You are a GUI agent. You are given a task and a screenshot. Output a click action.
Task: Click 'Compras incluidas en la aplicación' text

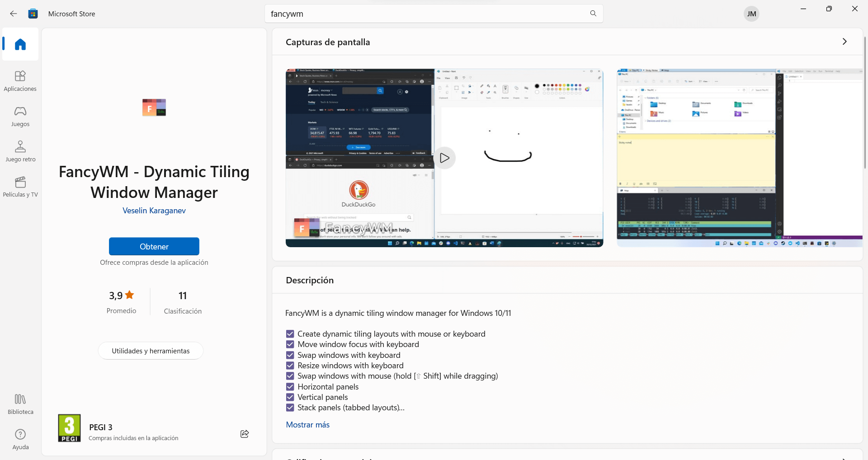point(133,438)
